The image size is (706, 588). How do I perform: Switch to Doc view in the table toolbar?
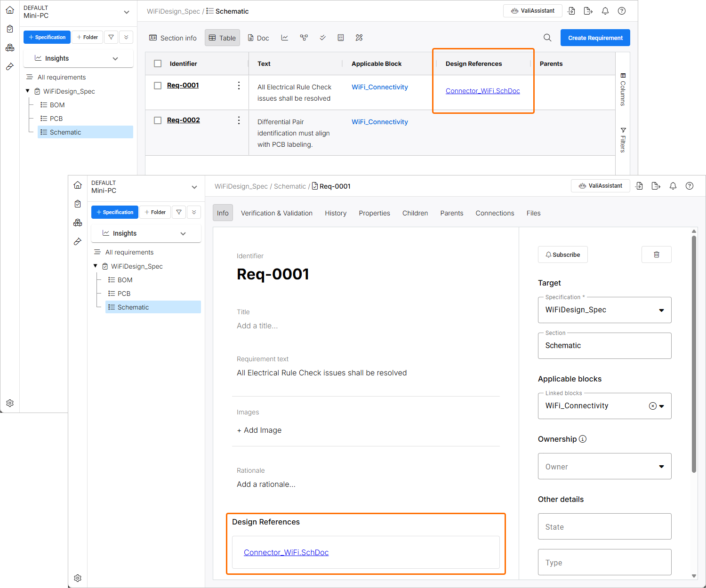click(258, 38)
